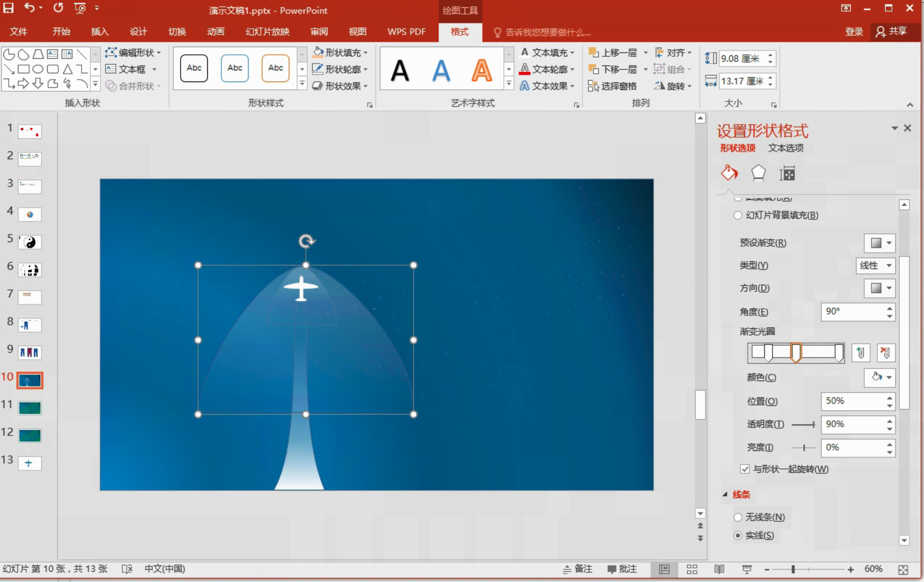Select the No line (无线条) radio button
This screenshot has height=582, width=924.
[x=738, y=517]
